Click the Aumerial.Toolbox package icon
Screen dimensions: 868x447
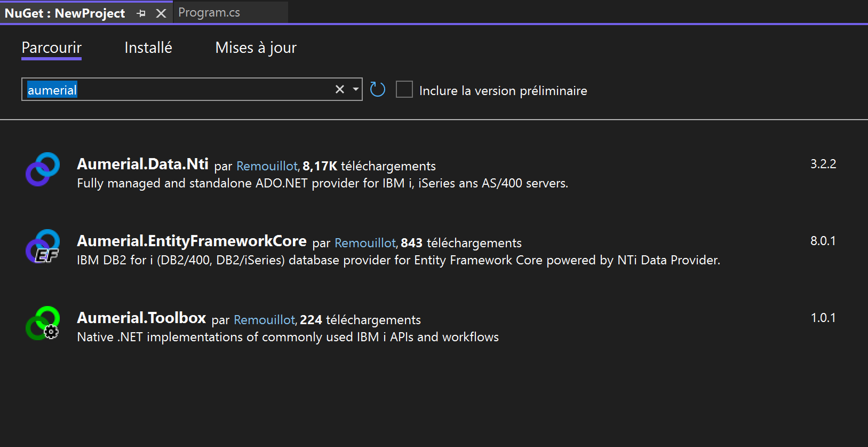(x=43, y=323)
